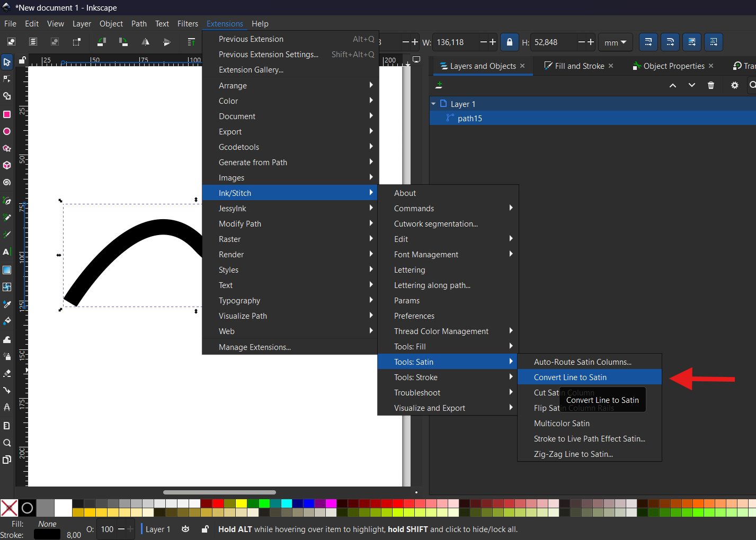Toggle scale stroke width with object

(x=648, y=42)
